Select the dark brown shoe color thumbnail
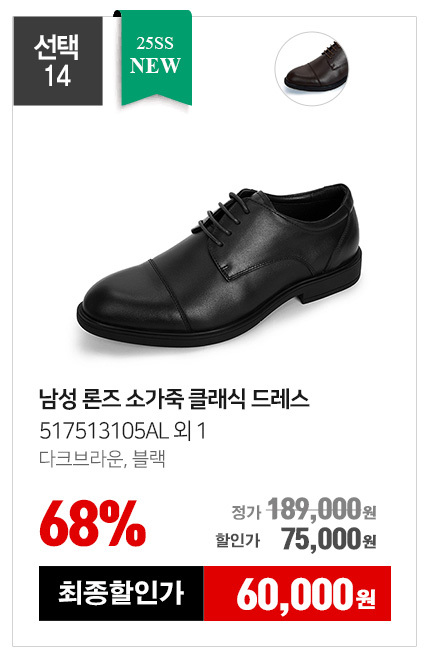Image resolution: width=430 pixels, height=660 pixels. click(x=312, y=69)
